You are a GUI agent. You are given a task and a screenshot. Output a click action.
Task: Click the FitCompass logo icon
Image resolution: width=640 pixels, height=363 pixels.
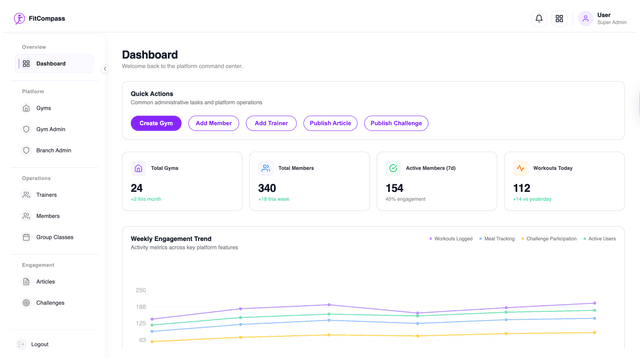pos(19,18)
